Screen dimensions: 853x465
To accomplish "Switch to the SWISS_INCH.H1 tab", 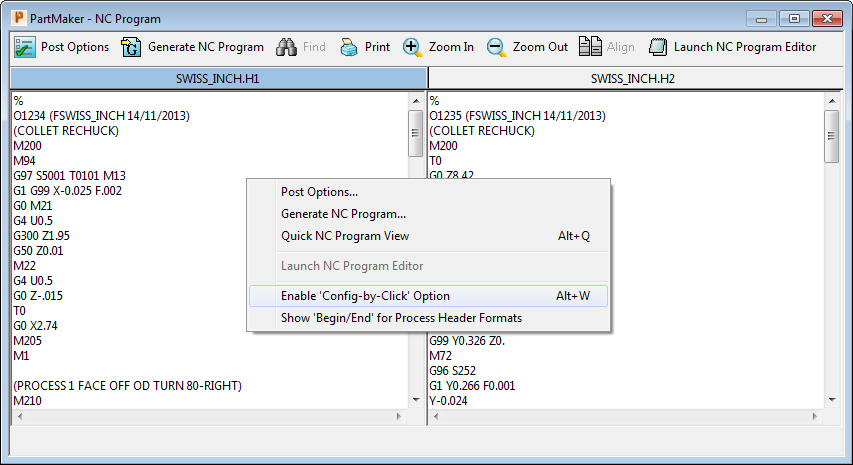I will (x=218, y=78).
